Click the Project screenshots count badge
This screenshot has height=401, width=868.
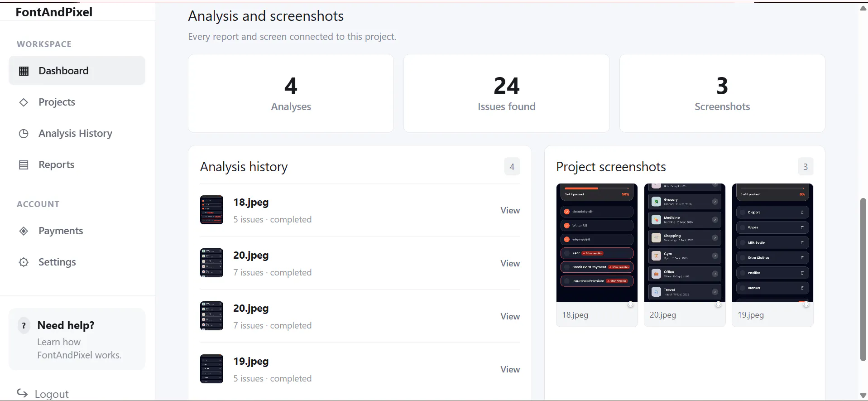pyautogui.click(x=805, y=167)
